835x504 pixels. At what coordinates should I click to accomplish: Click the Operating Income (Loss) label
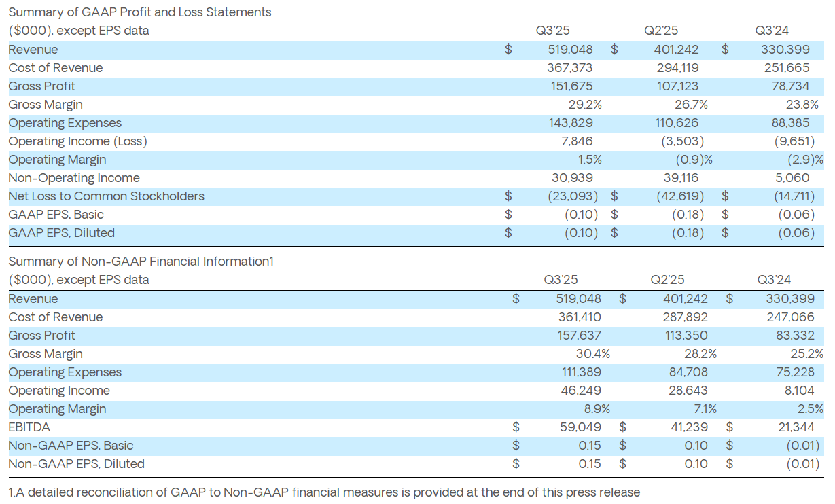coord(77,141)
